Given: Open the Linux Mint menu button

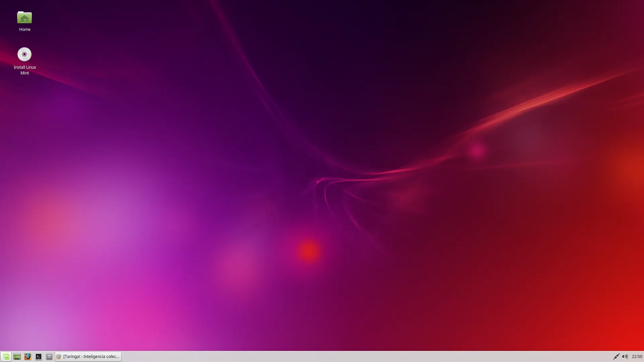Looking at the screenshot, I should 6,357.
